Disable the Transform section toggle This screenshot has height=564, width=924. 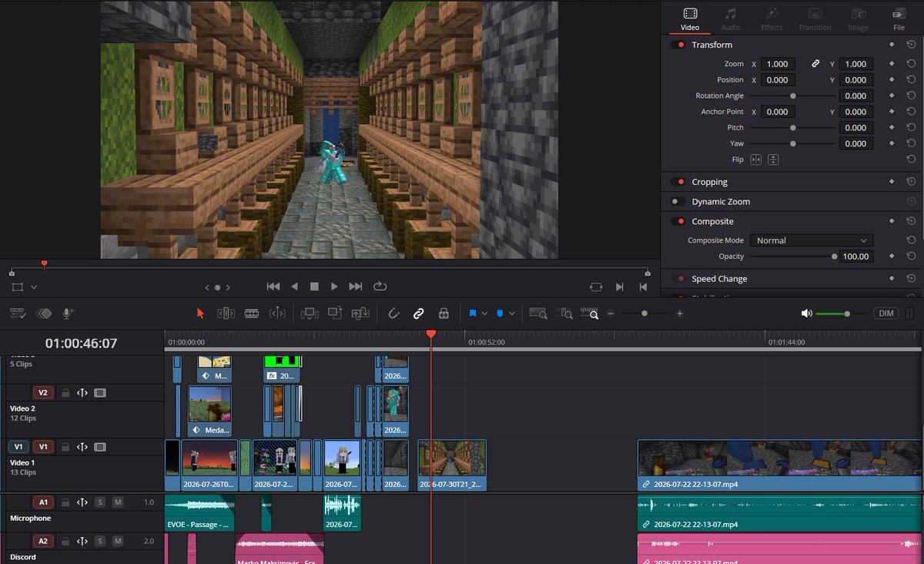pyautogui.click(x=678, y=45)
